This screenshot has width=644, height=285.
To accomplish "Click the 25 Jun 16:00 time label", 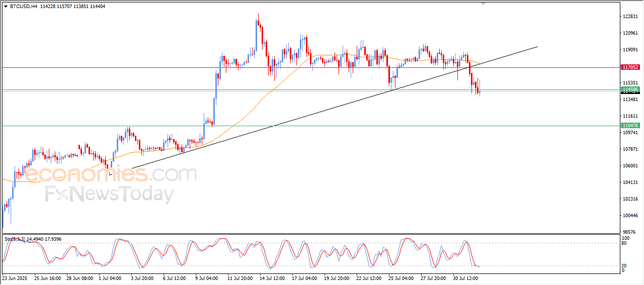I will tap(48, 278).
